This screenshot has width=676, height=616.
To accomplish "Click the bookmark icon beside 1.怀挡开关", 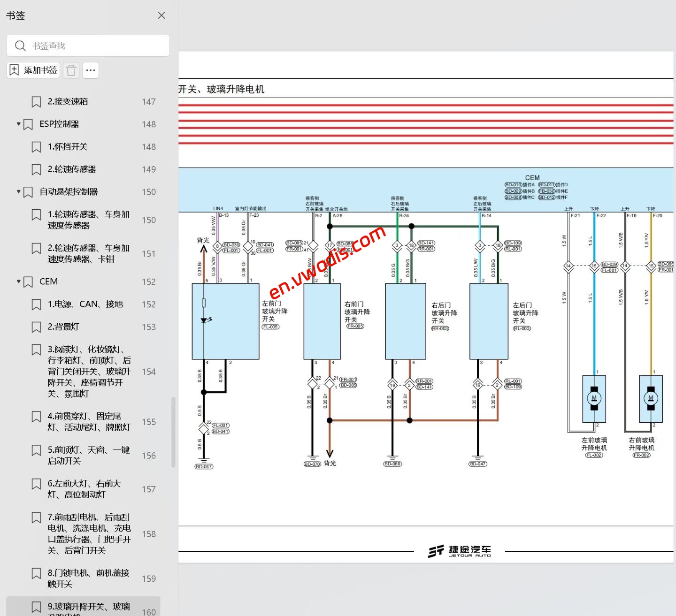I will coord(37,146).
